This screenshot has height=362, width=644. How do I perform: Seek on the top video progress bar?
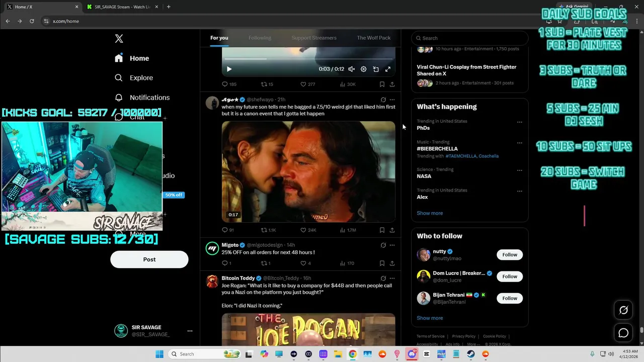pos(308,59)
